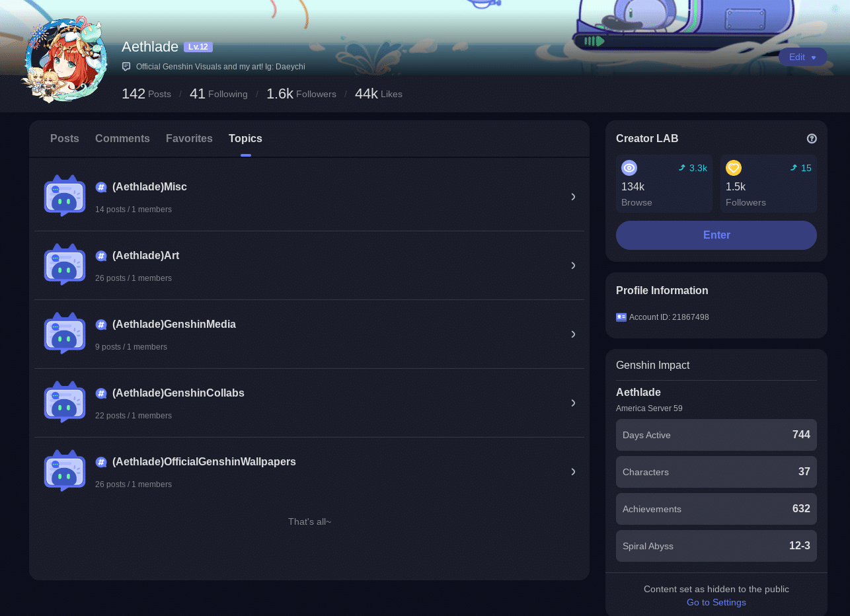Click hashtag badge next to (Aethlade)Art
The height and width of the screenshot is (616, 850).
point(101,256)
